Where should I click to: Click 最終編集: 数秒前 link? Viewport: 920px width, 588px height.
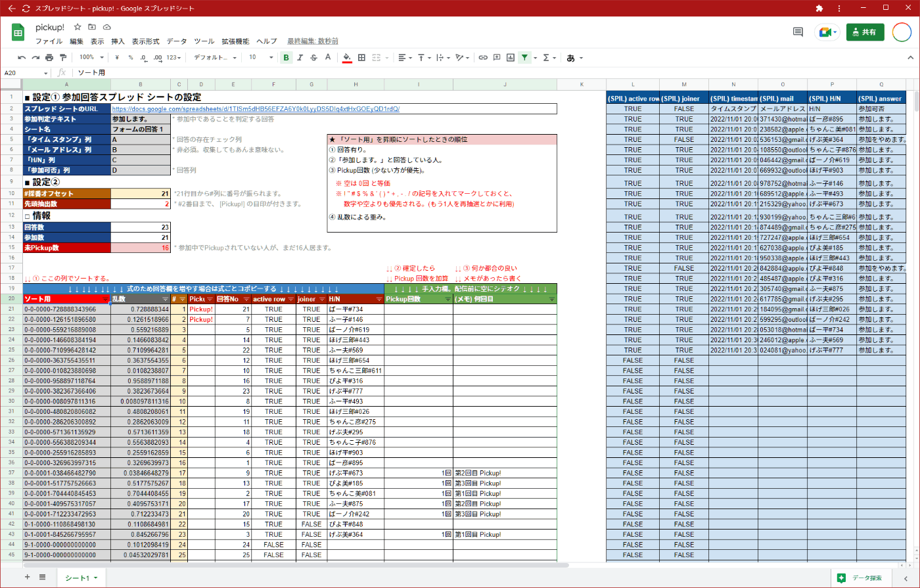coord(313,41)
